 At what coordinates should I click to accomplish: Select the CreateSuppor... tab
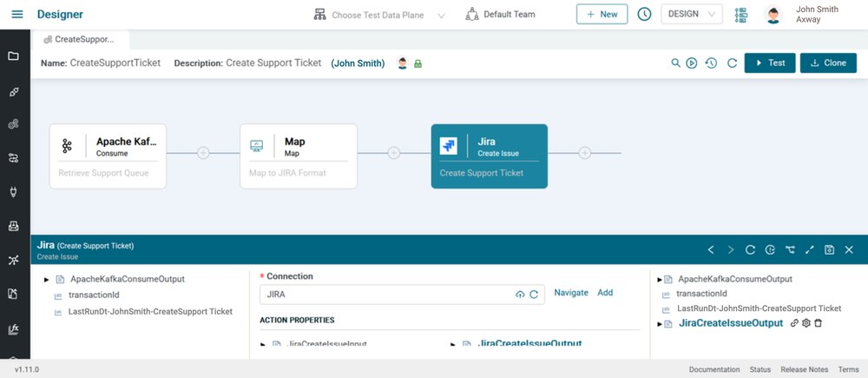click(x=80, y=40)
